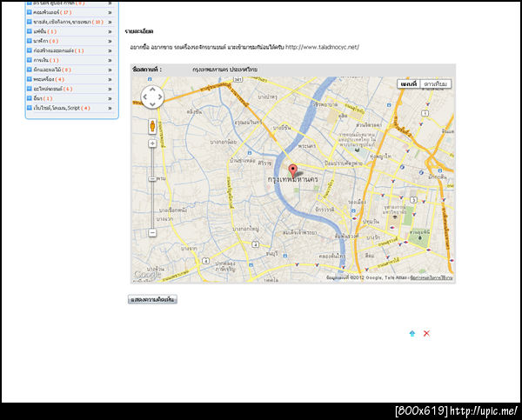
Task: Click route 341 shield on the map
Action: pos(238,79)
